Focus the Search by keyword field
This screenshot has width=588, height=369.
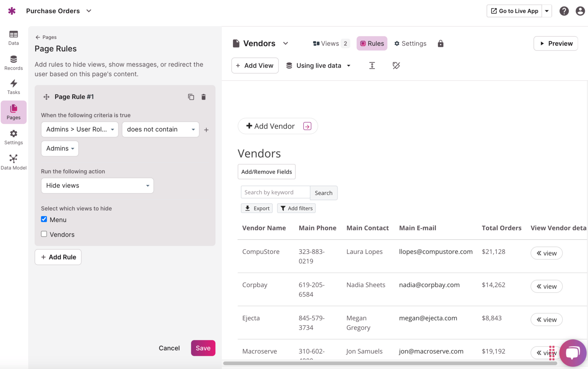275,192
